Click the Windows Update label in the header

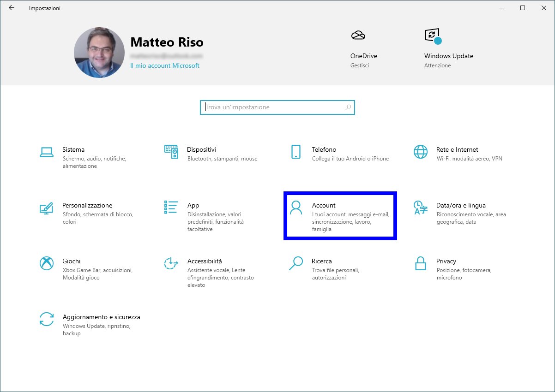coord(449,56)
